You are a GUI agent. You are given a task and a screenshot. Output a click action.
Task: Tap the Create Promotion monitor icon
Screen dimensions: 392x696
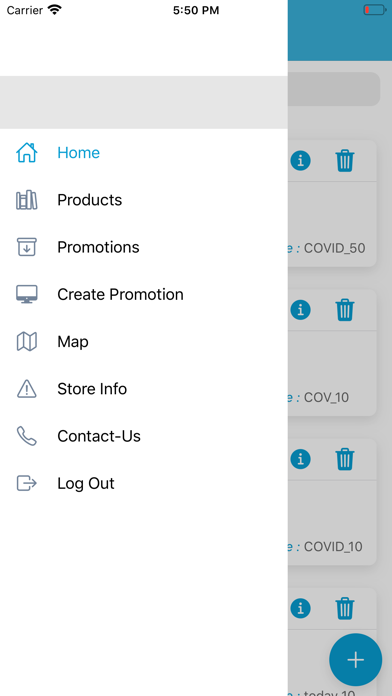[x=27, y=294]
